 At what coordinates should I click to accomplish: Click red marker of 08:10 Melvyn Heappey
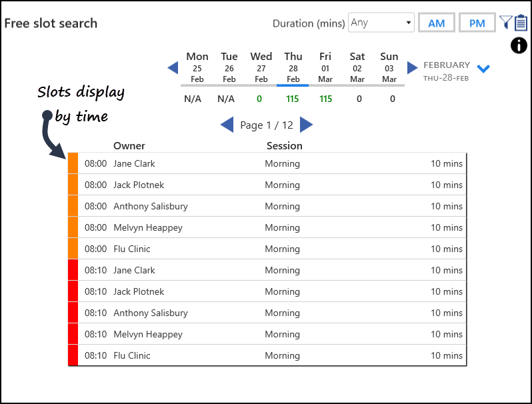tap(73, 334)
